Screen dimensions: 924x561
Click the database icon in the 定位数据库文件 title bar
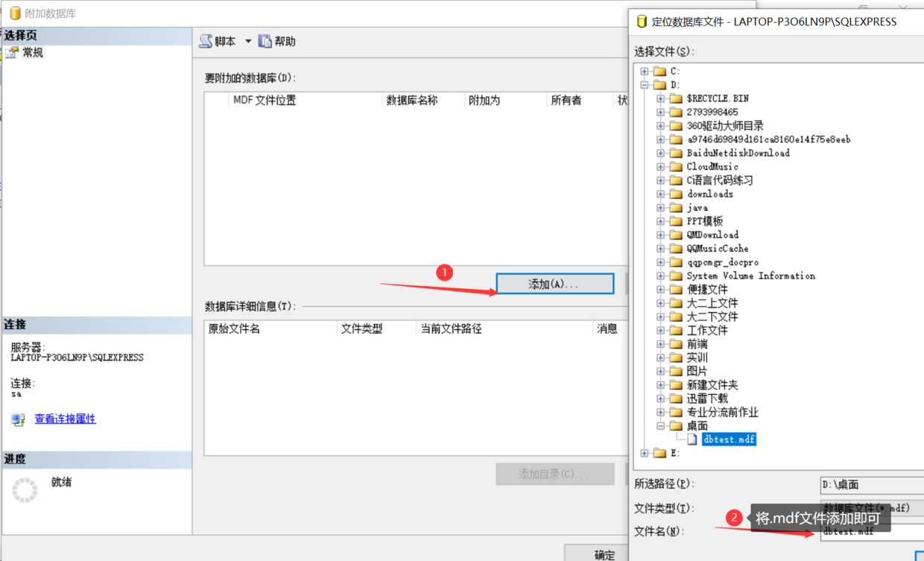pyautogui.click(x=642, y=22)
